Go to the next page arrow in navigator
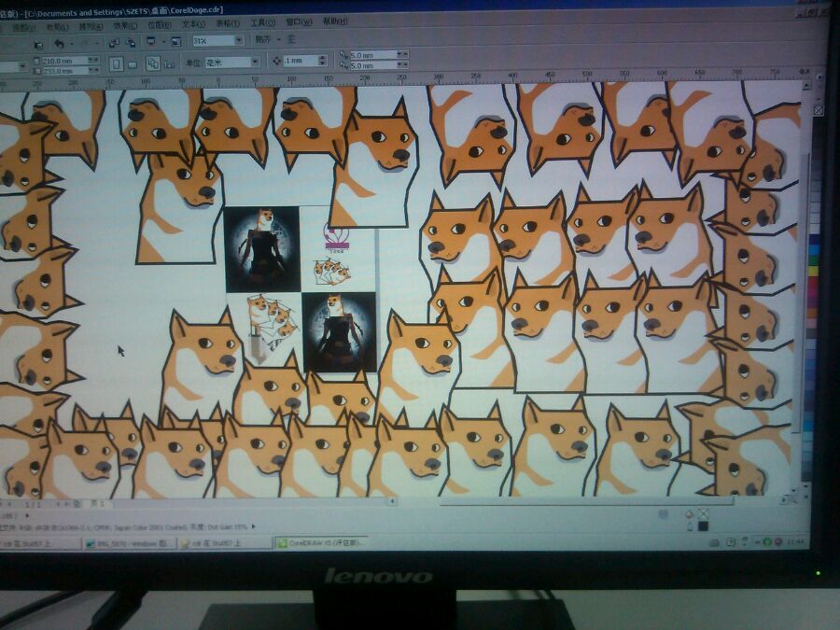 click(59, 504)
